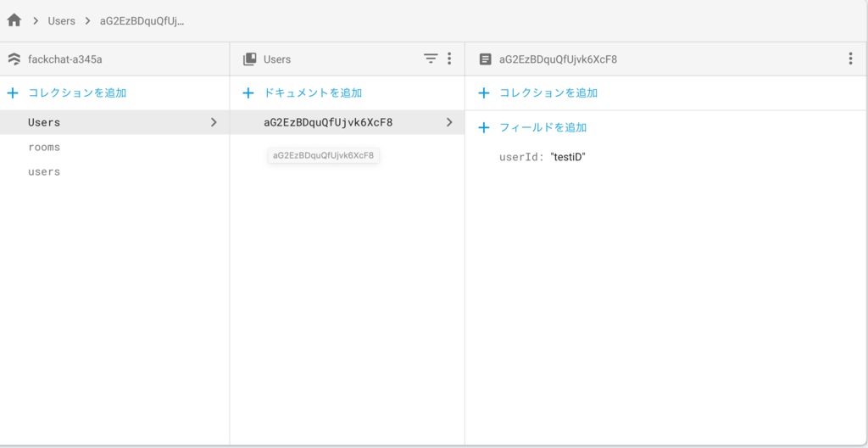
Task: Open the Users breadcrumb link
Action: click(x=61, y=21)
